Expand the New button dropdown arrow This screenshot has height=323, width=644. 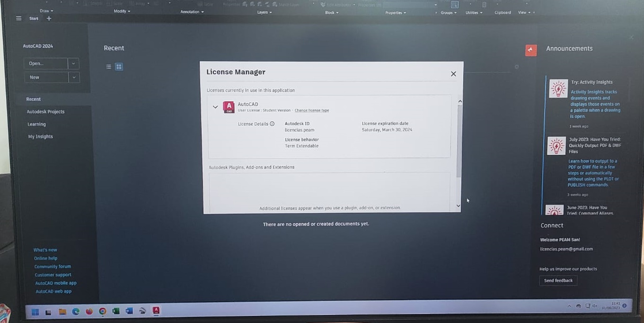[74, 77]
